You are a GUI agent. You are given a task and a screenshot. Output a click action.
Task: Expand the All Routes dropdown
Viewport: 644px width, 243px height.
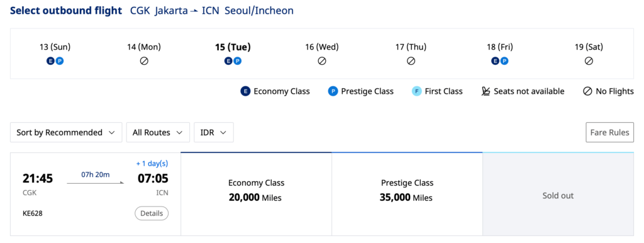(158, 132)
